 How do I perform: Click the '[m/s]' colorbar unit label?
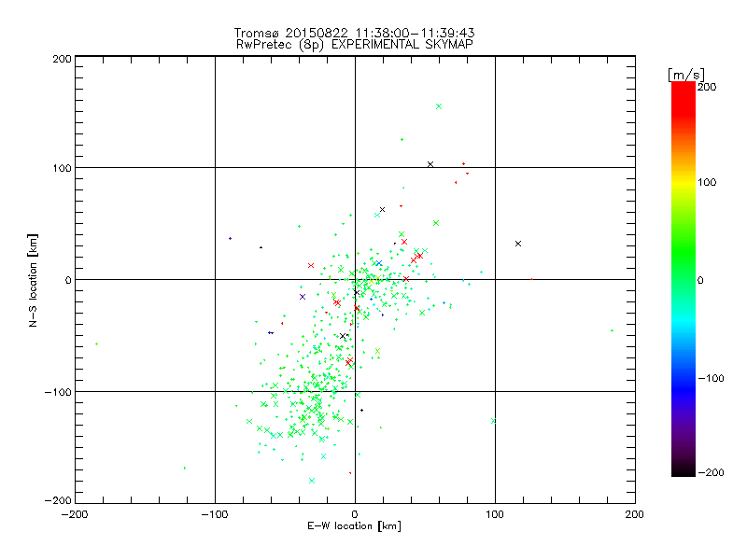pyautogui.click(x=686, y=75)
